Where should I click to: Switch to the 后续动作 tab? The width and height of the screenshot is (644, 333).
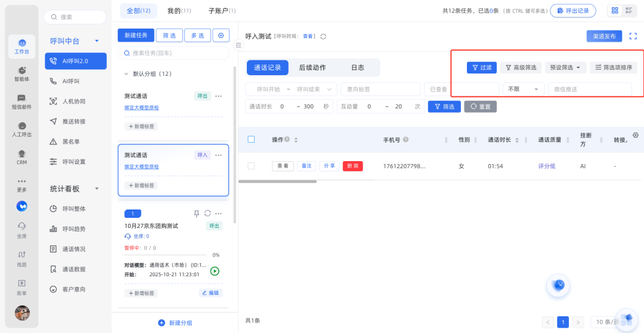click(312, 67)
